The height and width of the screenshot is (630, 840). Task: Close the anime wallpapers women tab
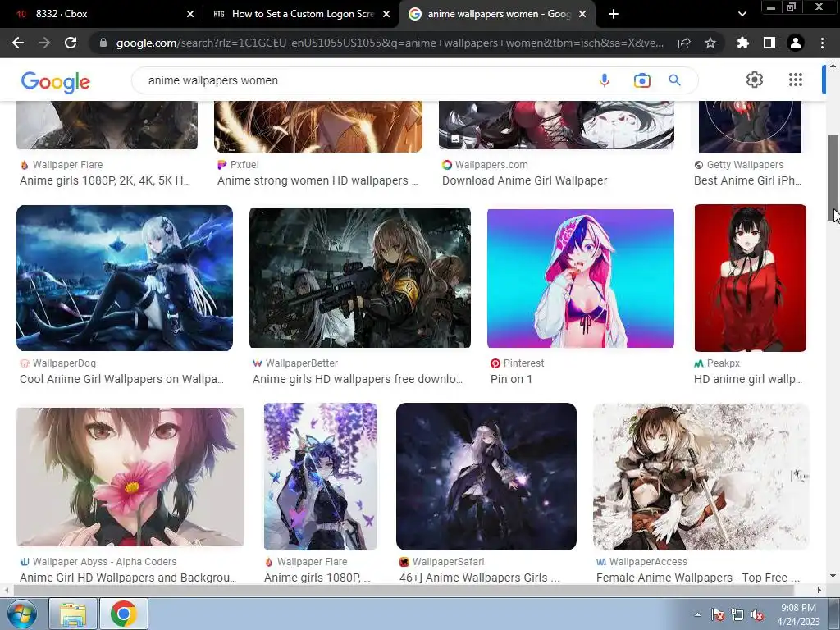(x=583, y=14)
